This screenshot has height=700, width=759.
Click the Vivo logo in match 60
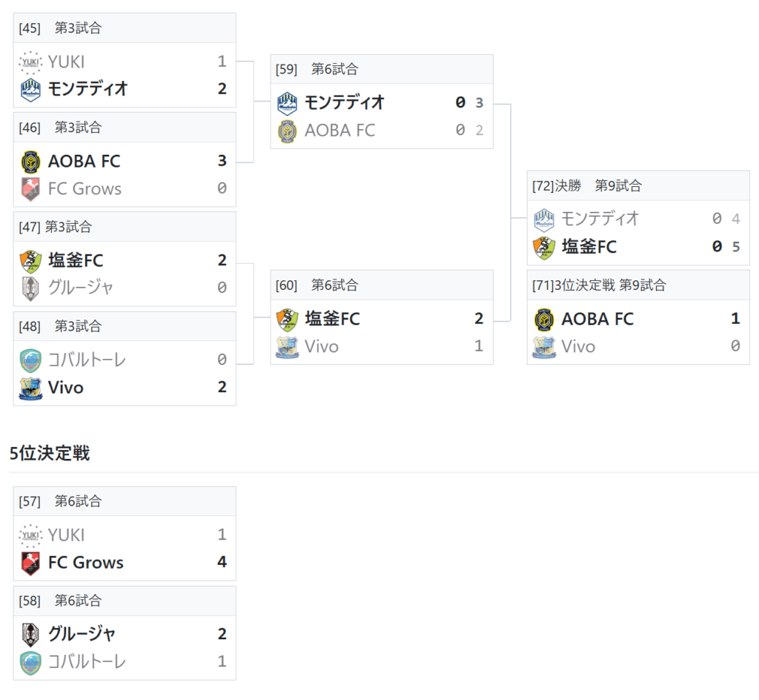pos(288,346)
